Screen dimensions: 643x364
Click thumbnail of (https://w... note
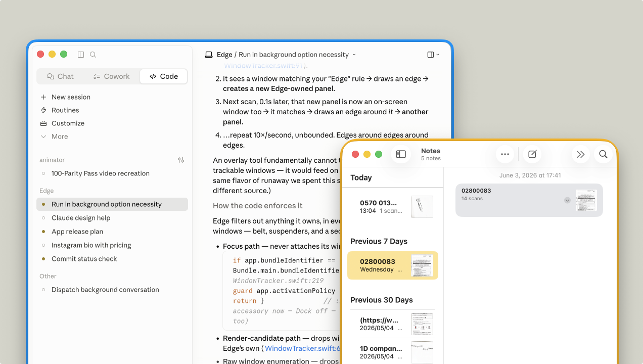[422, 324]
